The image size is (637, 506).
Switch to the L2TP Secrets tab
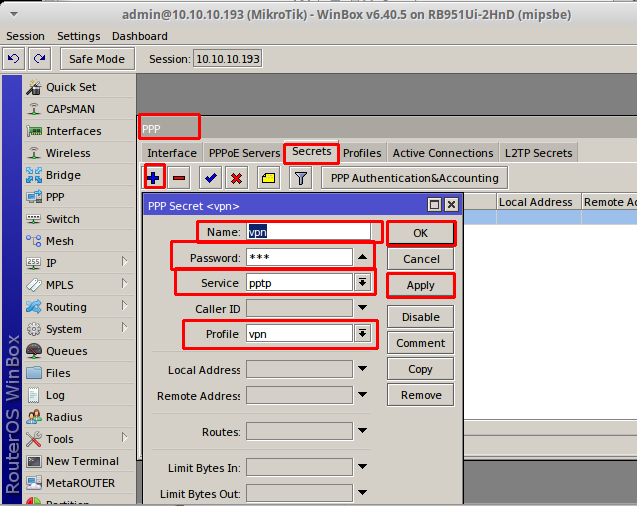coord(538,153)
